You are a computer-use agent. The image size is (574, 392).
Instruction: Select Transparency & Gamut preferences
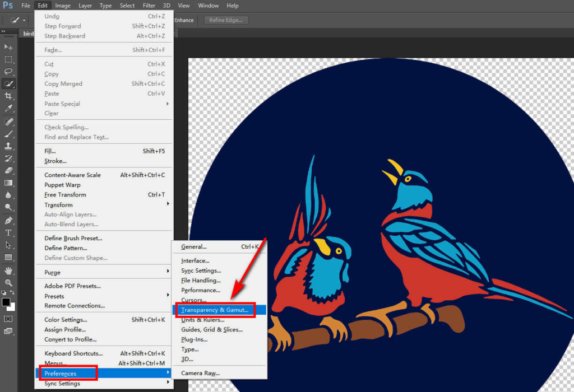tap(215, 310)
